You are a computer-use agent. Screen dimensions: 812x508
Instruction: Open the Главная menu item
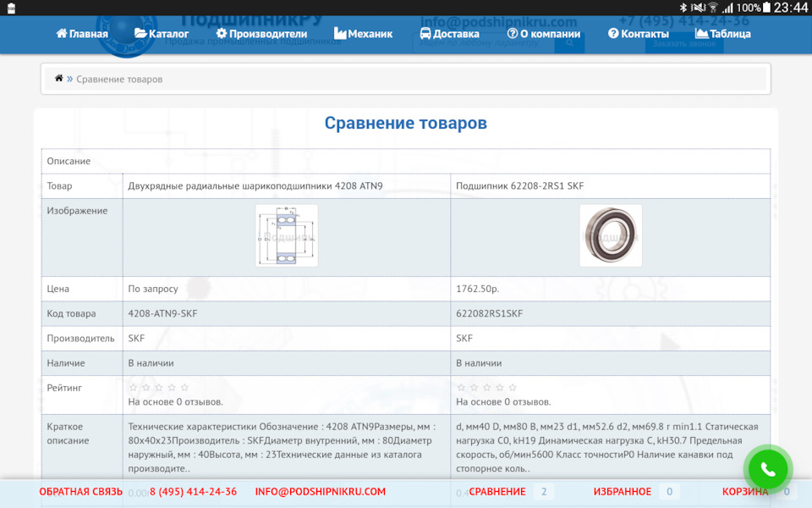(x=82, y=34)
